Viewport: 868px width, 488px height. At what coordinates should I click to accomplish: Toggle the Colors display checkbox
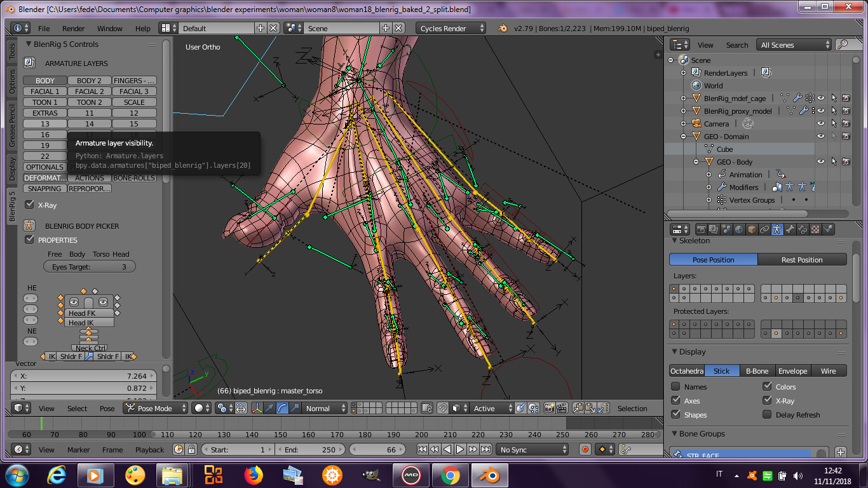click(768, 386)
